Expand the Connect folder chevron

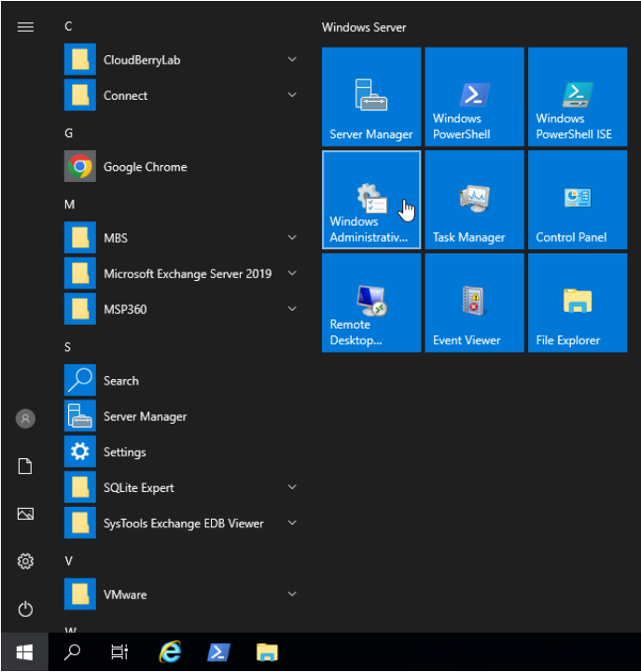coord(292,94)
